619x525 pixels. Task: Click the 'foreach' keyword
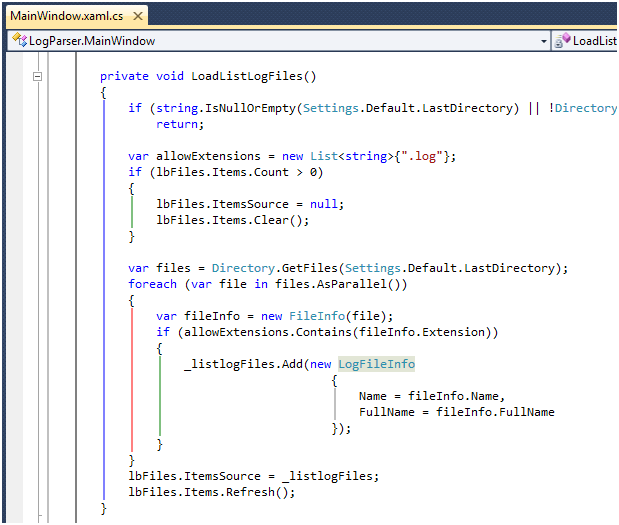[152, 284]
